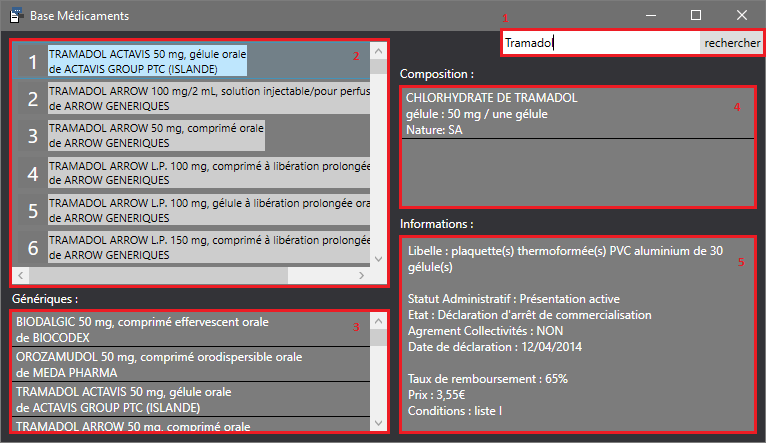Image resolution: width=766 pixels, height=443 pixels.
Task: Click left arrow of results horizontal scrollbar
Action: [x=21, y=275]
